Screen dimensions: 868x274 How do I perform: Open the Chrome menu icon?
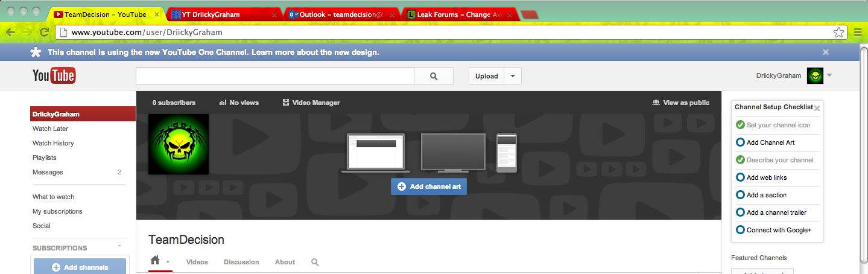pyautogui.click(x=858, y=33)
